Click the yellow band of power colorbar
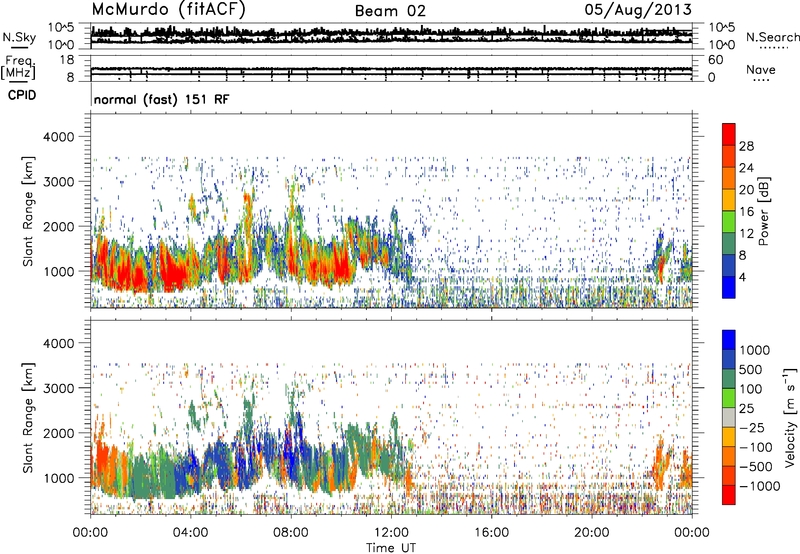Image resolution: width=800 pixels, height=554 pixels. pos(729,199)
